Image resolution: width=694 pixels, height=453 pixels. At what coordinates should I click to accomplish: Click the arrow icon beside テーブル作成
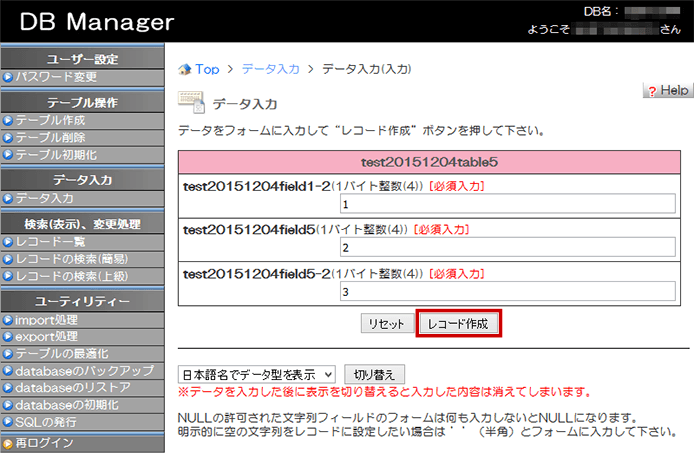click(8, 120)
